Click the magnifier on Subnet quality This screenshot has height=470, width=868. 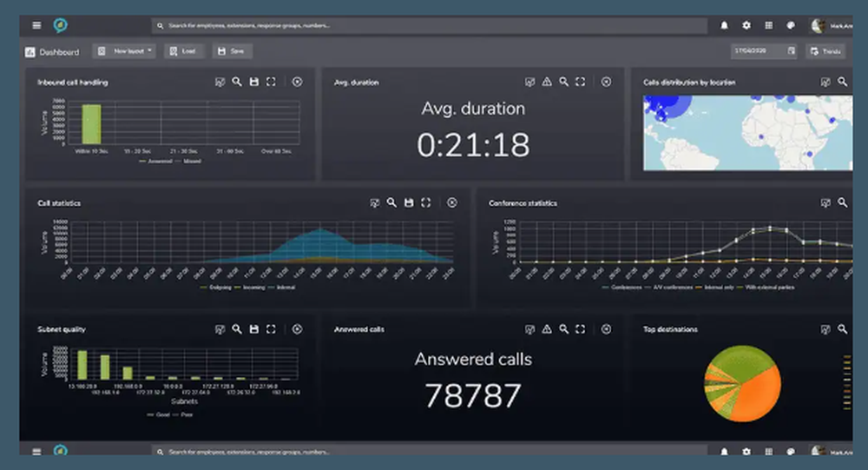coord(237,328)
